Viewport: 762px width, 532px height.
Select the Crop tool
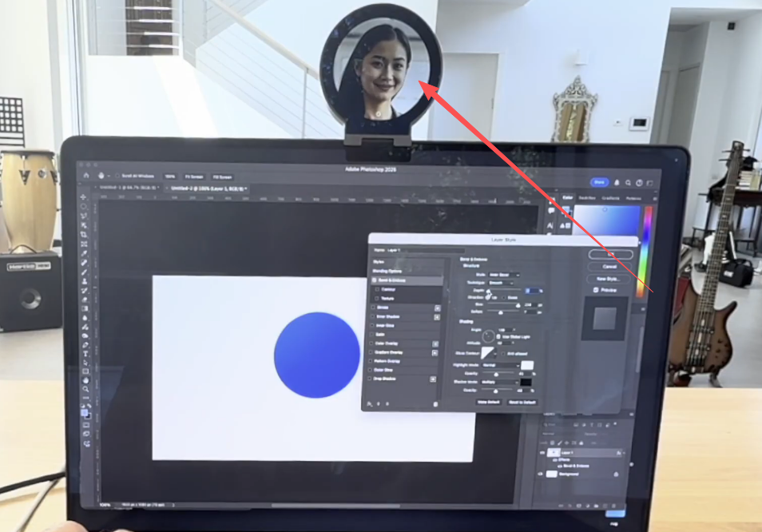pos(84,235)
